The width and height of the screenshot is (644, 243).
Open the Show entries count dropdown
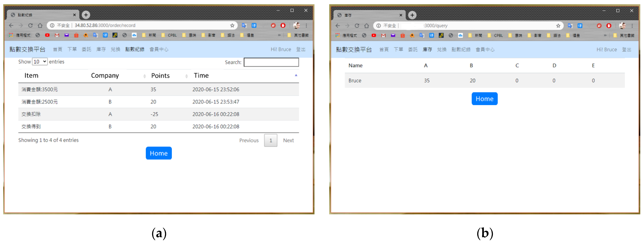coord(40,62)
